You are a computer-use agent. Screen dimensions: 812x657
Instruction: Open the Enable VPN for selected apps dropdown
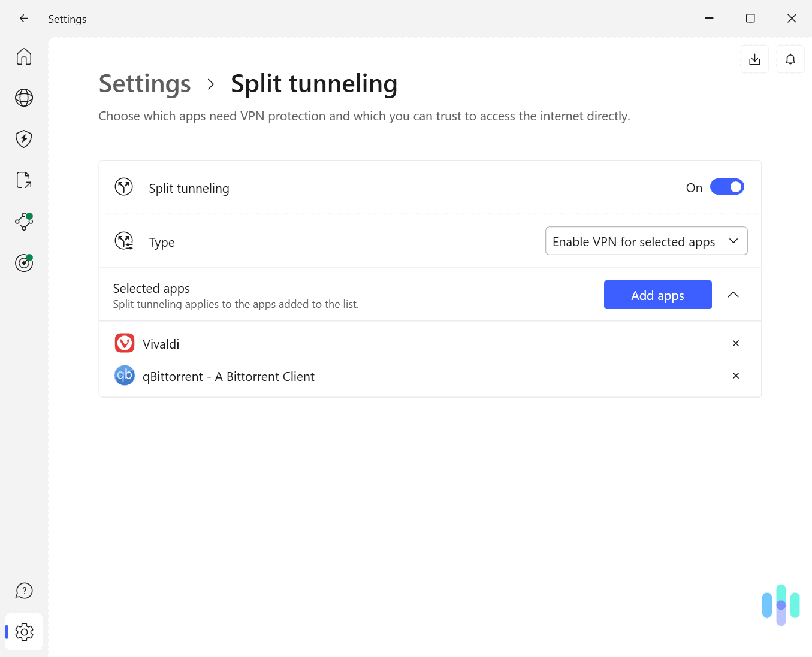point(646,241)
